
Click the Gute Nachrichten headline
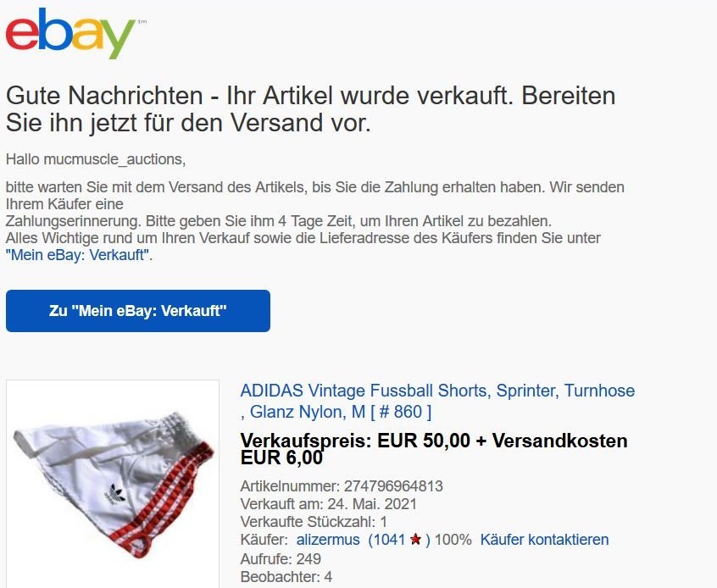tap(310, 109)
